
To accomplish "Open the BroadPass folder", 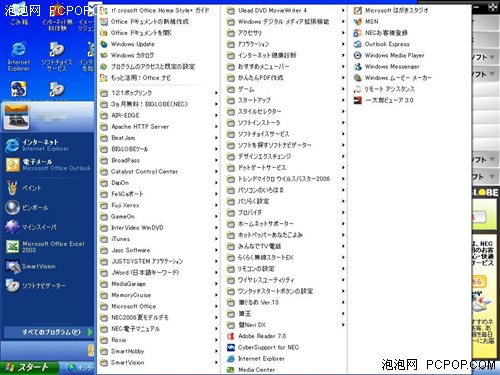I will tap(159, 160).
